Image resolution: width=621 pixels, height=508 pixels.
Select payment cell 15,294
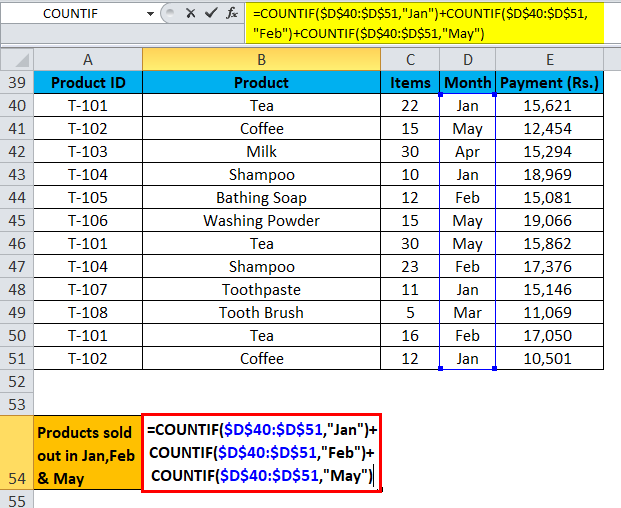click(x=550, y=151)
